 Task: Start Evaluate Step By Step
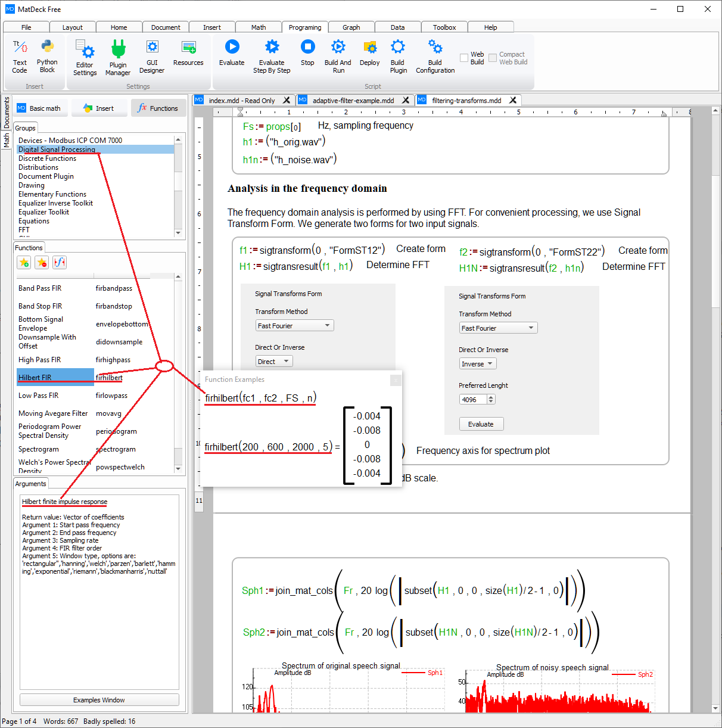[272, 57]
